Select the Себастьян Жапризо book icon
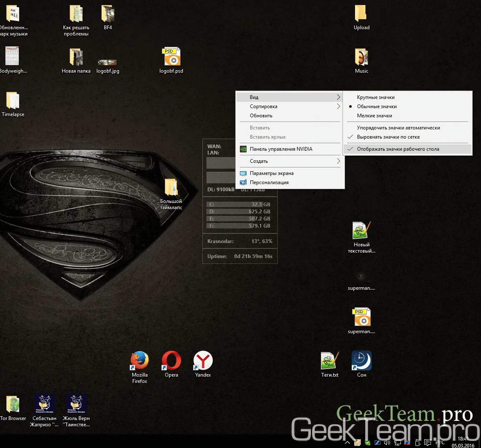 tap(45, 411)
